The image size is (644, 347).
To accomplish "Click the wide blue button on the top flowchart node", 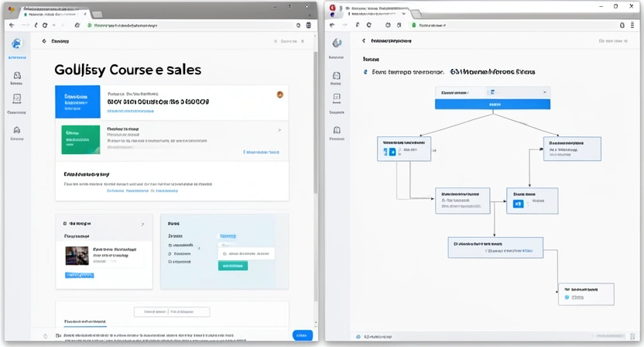I will [492, 105].
